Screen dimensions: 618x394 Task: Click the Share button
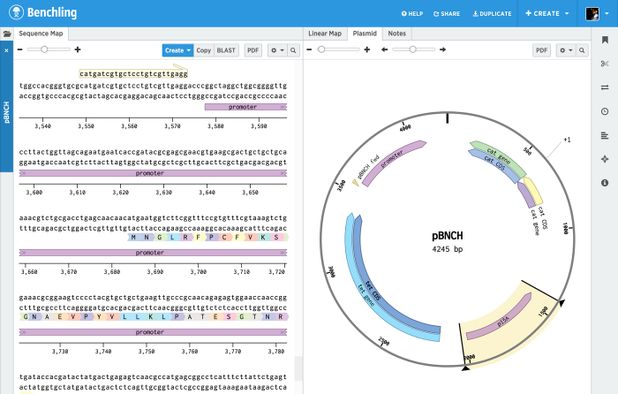pyautogui.click(x=447, y=13)
